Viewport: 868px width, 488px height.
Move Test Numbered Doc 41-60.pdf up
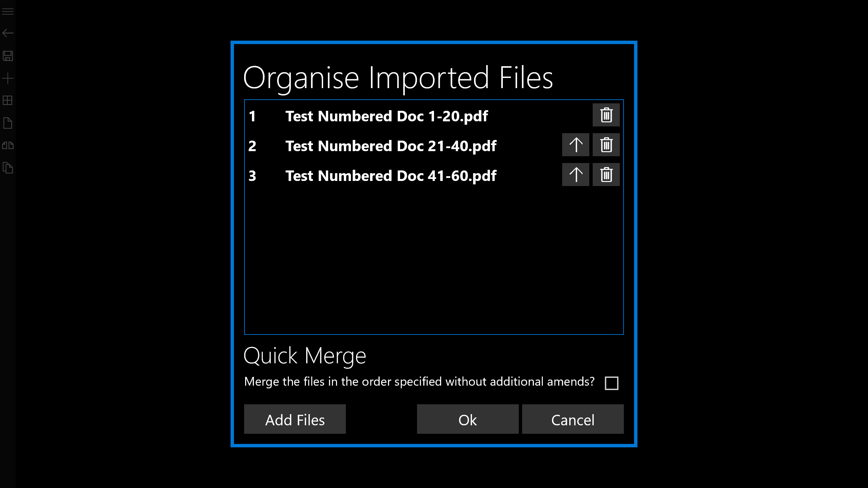(x=575, y=175)
